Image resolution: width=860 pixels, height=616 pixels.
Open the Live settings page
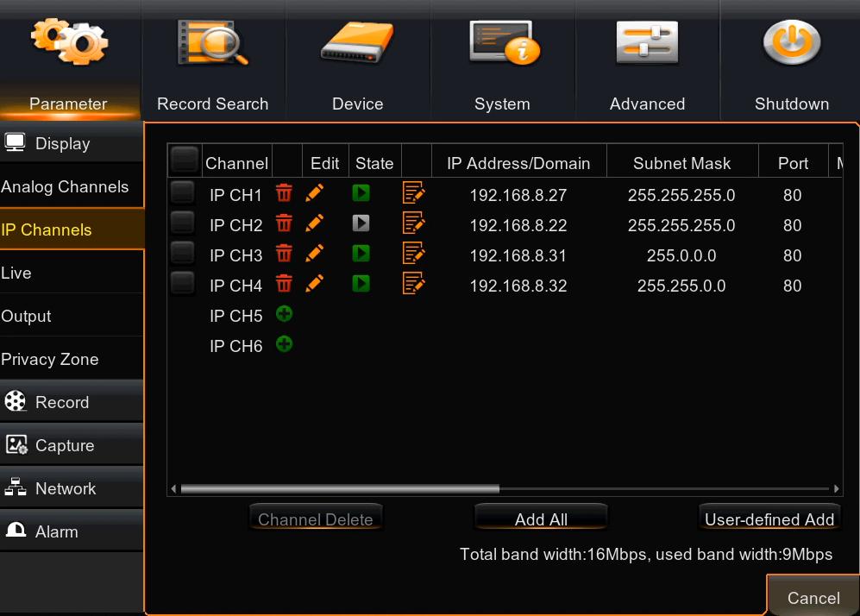coord(72,273)
